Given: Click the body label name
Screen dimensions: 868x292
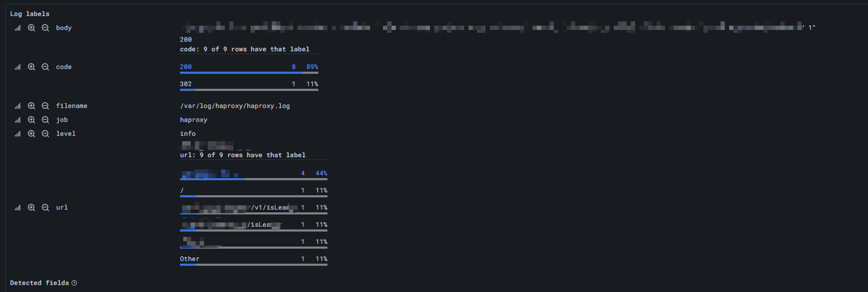Looking at the screenshot, I should (64, 28).
